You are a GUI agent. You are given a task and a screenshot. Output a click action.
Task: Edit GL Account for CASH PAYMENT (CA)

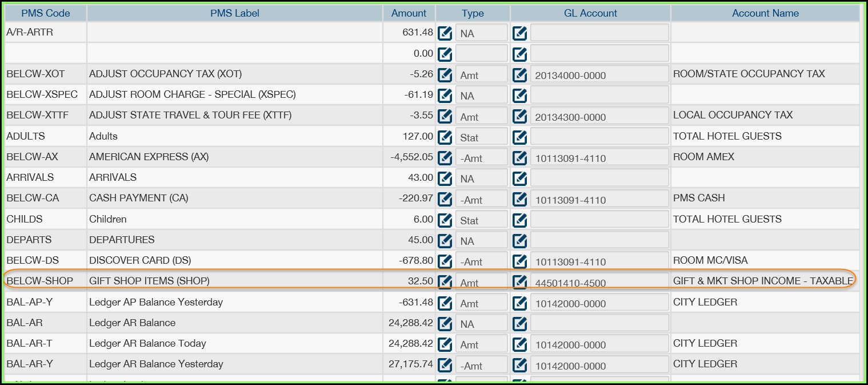click(x=519, y=199)
